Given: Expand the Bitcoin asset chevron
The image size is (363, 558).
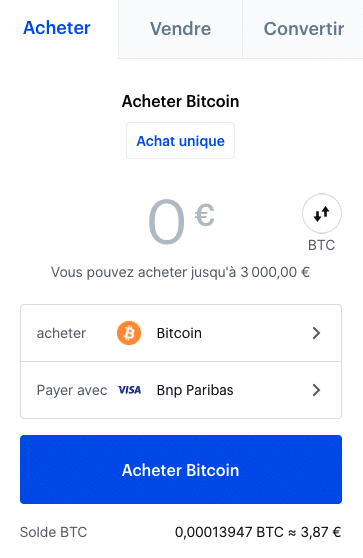Looking at the screenshot, I should pyautogui.click(x=316, y=333).
